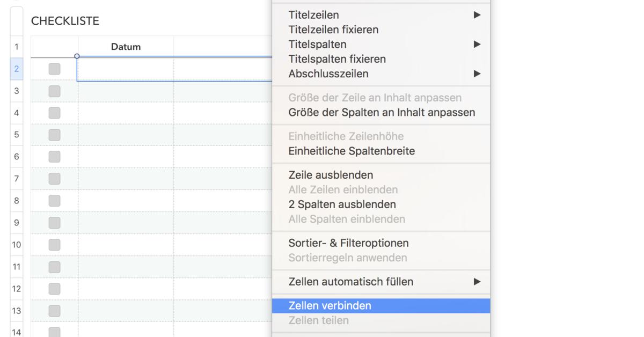Image resolution: width=644 pixels, height=337 pixels.
Task: Choose Zellen verbinden from context menu
Action: [330, 306]
